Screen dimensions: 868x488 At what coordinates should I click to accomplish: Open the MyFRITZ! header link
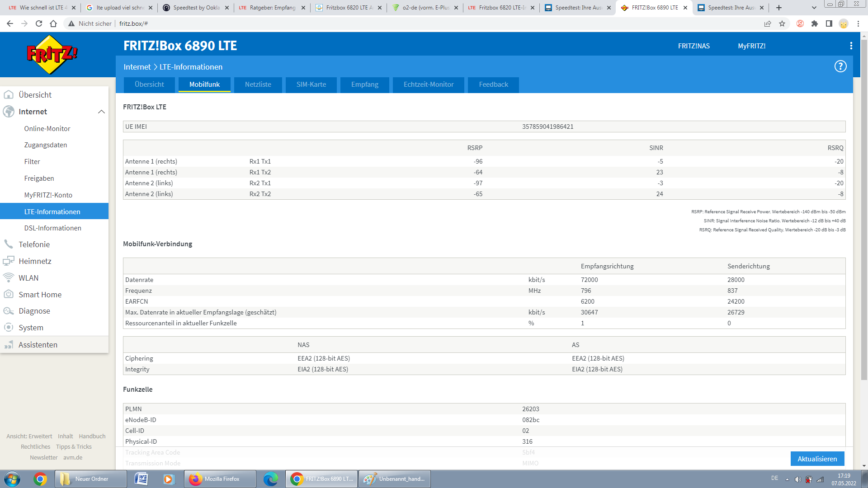(752, 46)
